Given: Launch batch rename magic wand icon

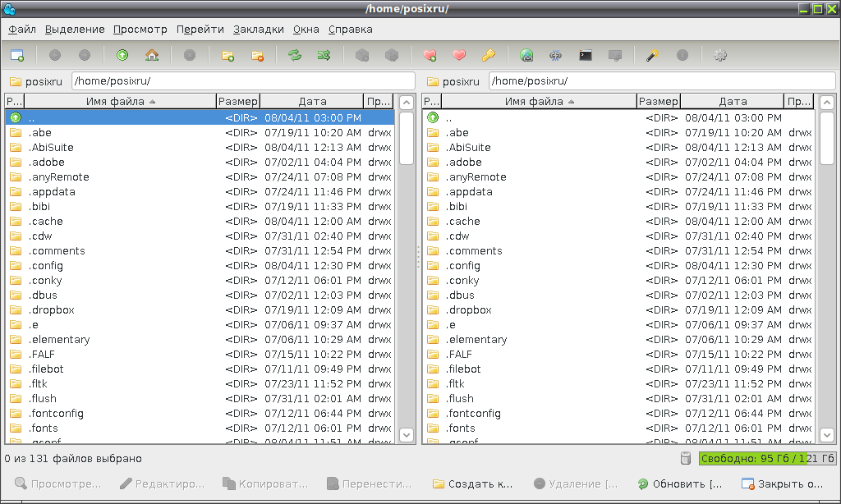Looking at the screenshot, I should (652, 55).
